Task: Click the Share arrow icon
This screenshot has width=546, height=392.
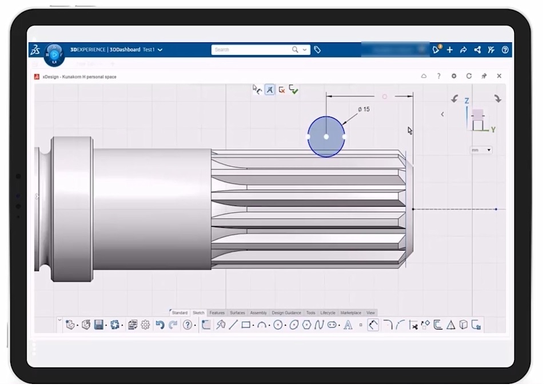Action: [x=464, y=50]
